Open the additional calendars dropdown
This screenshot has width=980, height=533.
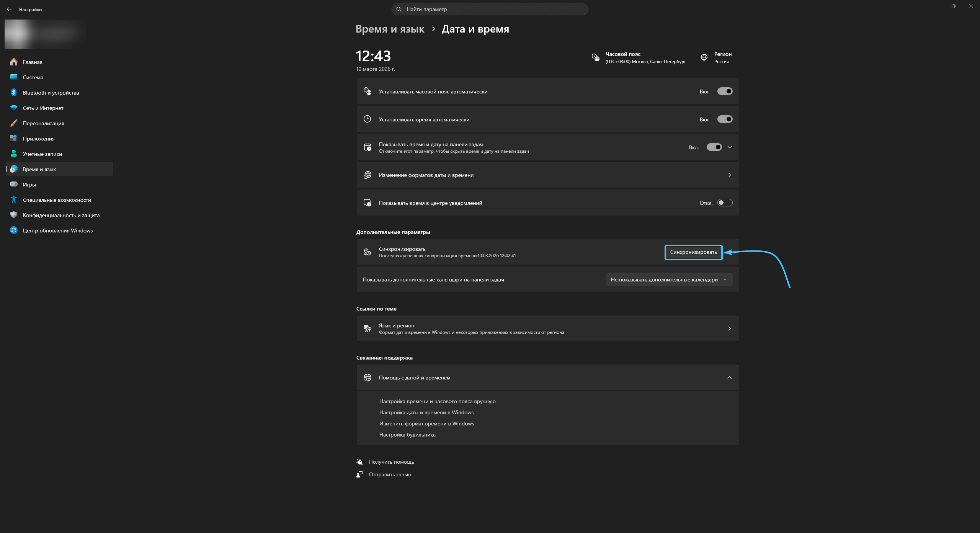coord(669,280)
